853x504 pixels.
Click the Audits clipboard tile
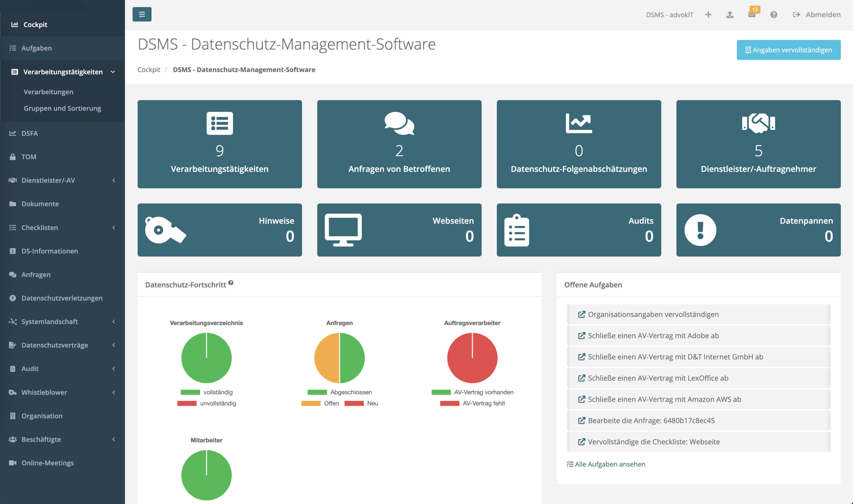tap(579, 230)
